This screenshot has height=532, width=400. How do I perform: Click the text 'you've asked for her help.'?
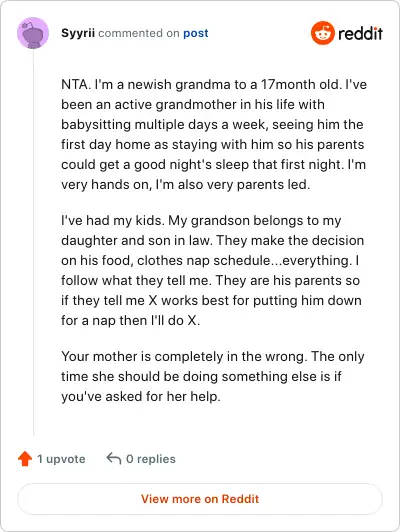coord(141,396)
